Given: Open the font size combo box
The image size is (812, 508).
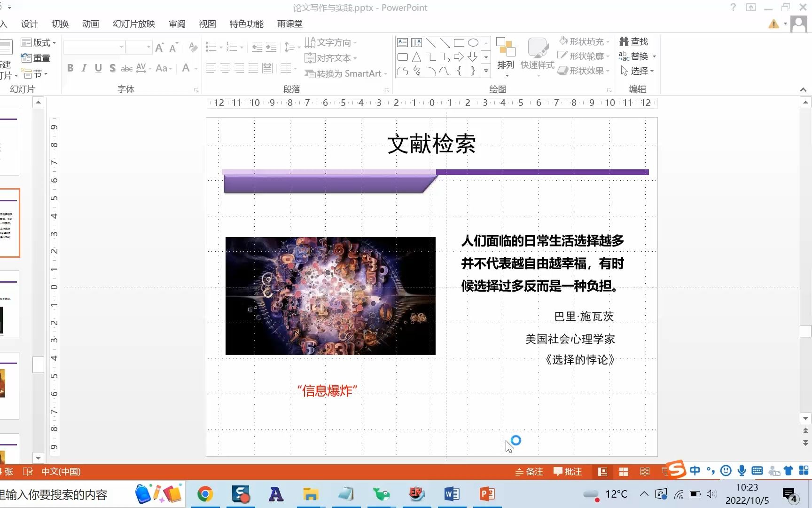Looking at the screenshot, I should coord(139,47).
